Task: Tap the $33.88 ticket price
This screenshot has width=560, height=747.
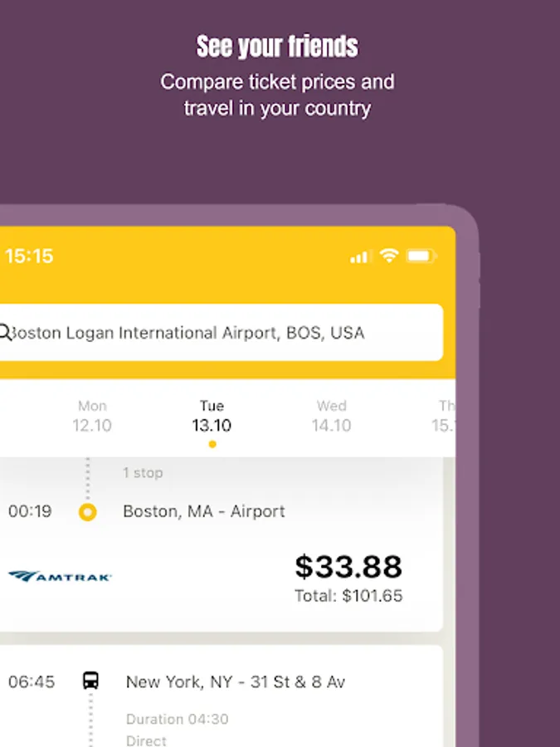Action: 348,567
